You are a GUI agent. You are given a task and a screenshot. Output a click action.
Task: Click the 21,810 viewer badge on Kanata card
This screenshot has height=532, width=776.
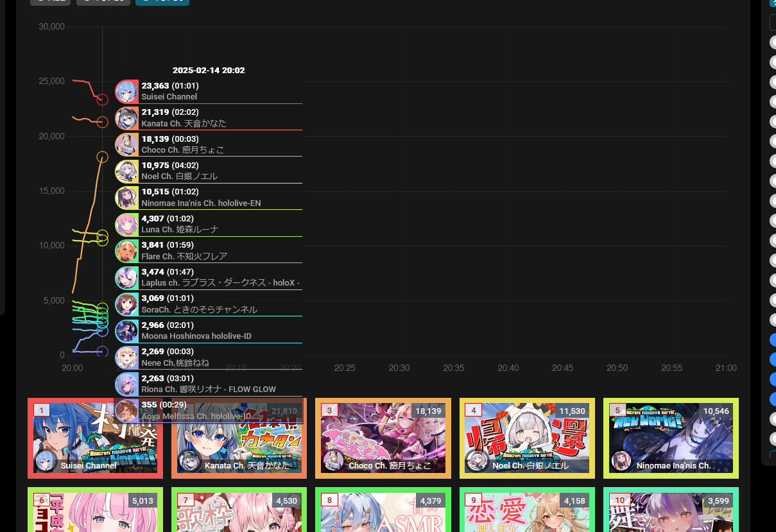pos(284,411)
